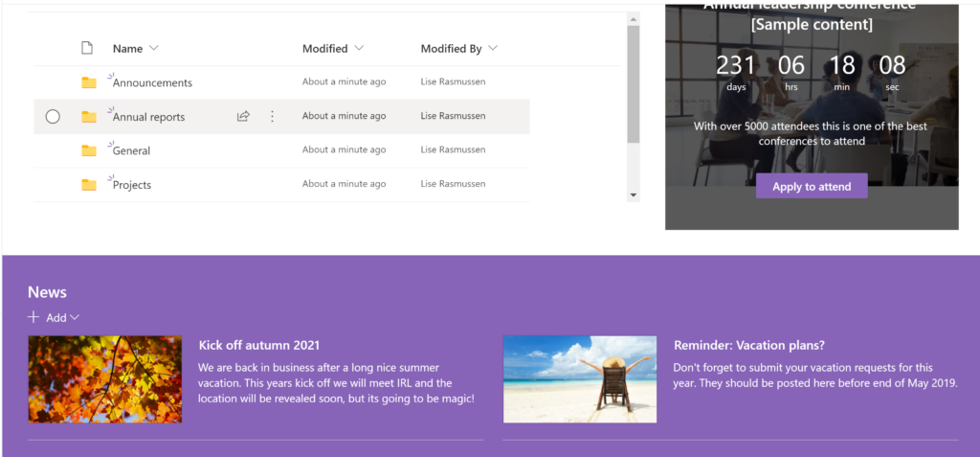The image size is (980, 457).
Task: Select the Annual reports row radio circle
Action: point(53,117)
